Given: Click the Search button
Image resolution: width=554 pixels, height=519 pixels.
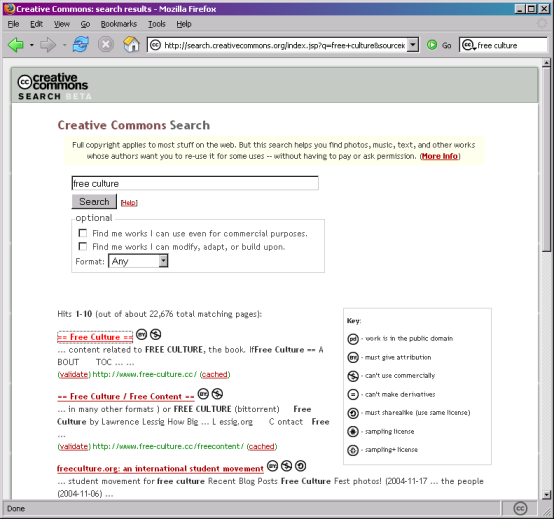Looking at the screenshot, I should [94, 201].
